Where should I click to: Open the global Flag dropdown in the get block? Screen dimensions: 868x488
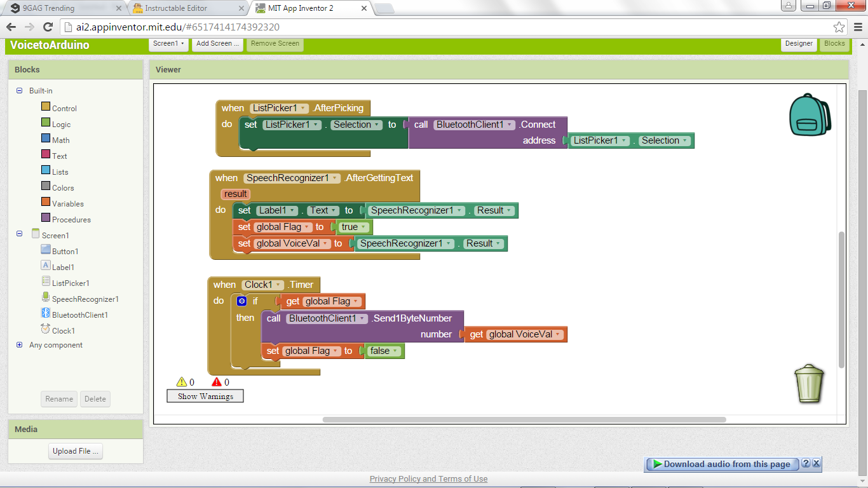[x=355, y=301]
